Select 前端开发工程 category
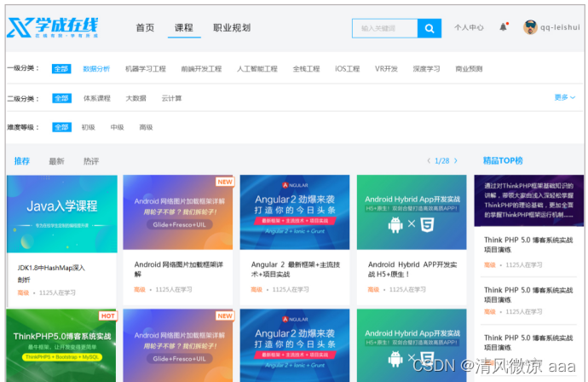Image resolution: width=588 pixels, height=382 pixels. click(201, 69)
